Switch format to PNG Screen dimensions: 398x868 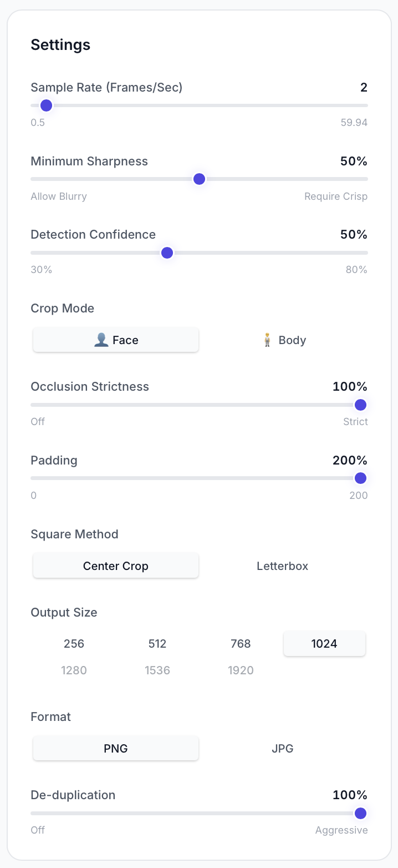coord(116,749)
